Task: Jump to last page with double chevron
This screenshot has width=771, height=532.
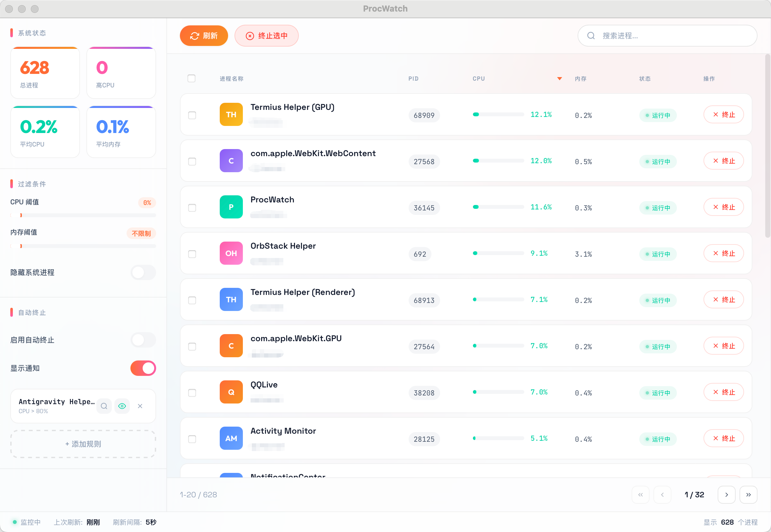Action: [748, 495]
